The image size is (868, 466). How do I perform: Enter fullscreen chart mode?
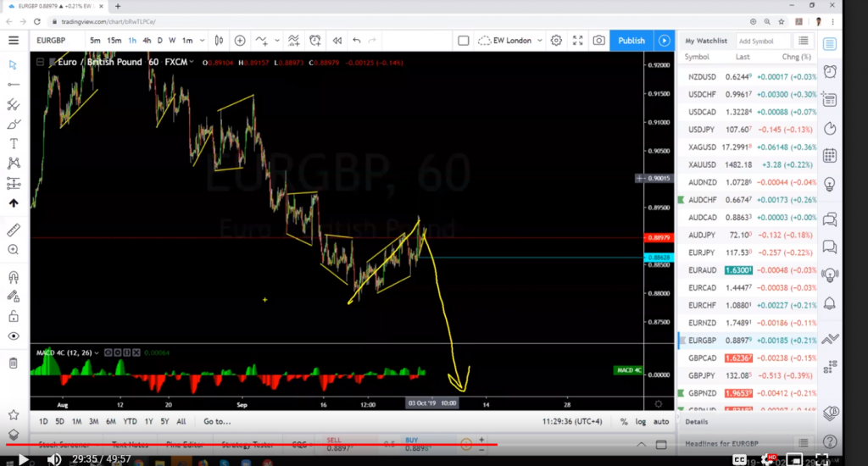[x=578, y=41]
